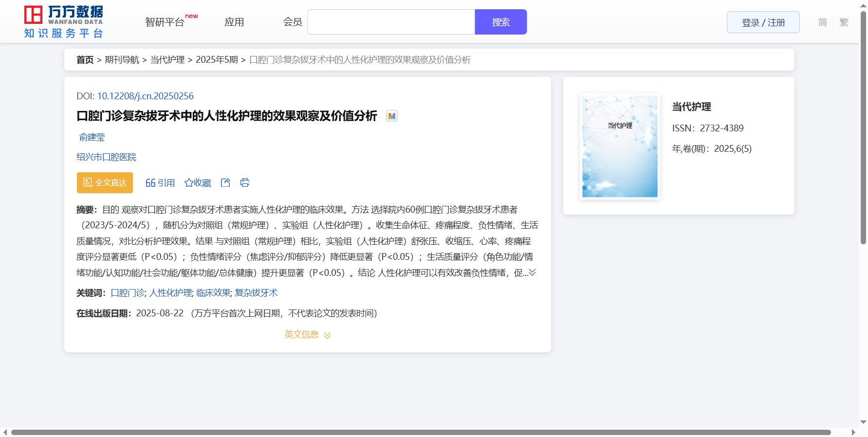Switch to traditional Chinese with 繁

(844, 22)
